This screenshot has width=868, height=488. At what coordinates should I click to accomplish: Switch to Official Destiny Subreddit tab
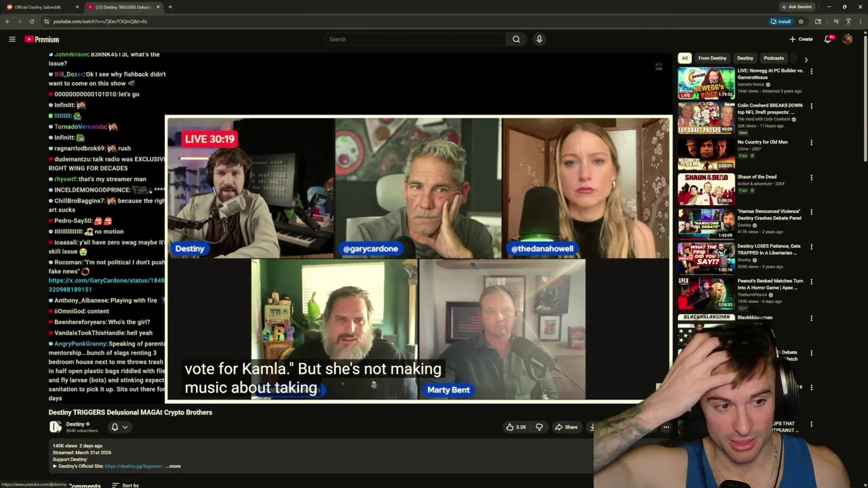41,7
